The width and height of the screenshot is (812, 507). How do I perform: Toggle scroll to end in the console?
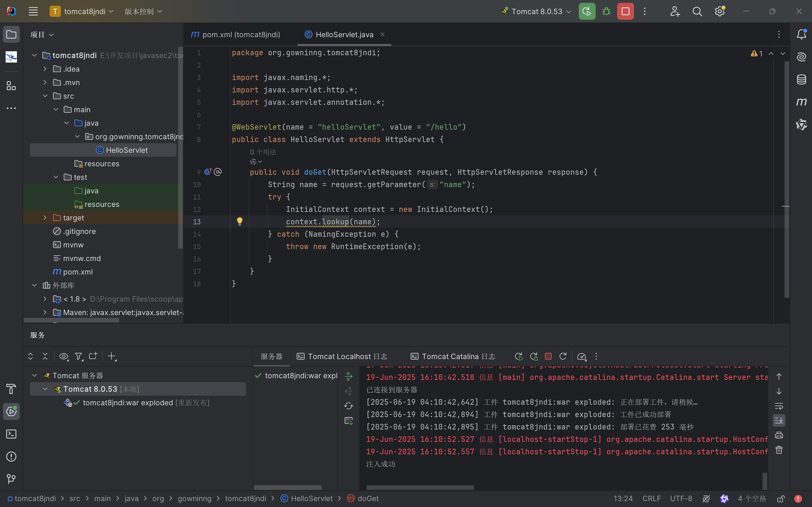[x=779, y=420]
